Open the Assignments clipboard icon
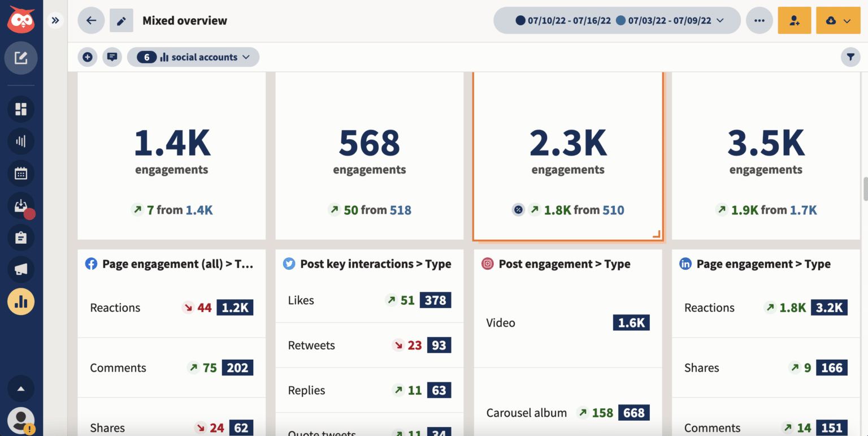This screenshot has height=436, width=868. tap(21, 238)
